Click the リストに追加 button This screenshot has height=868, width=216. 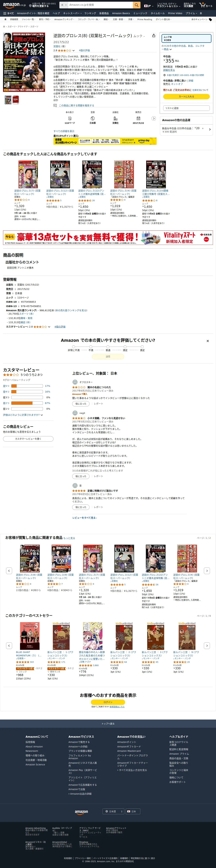(186, 108)
